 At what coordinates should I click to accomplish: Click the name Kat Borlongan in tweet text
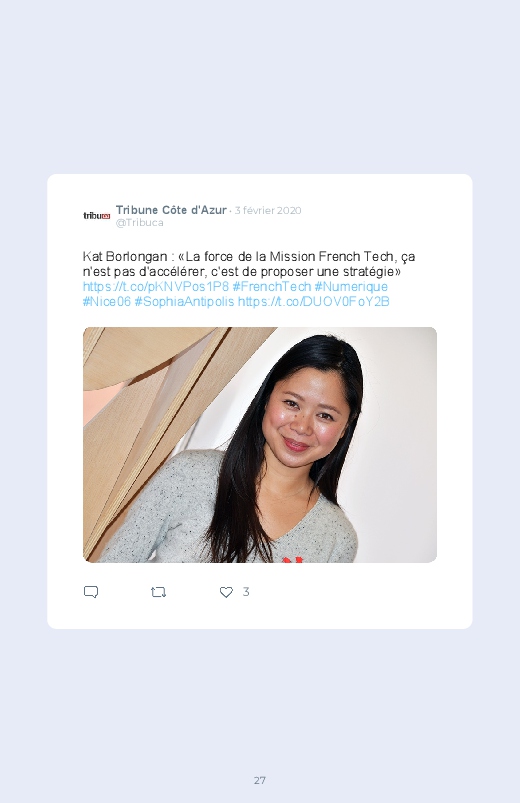[125, 257]
